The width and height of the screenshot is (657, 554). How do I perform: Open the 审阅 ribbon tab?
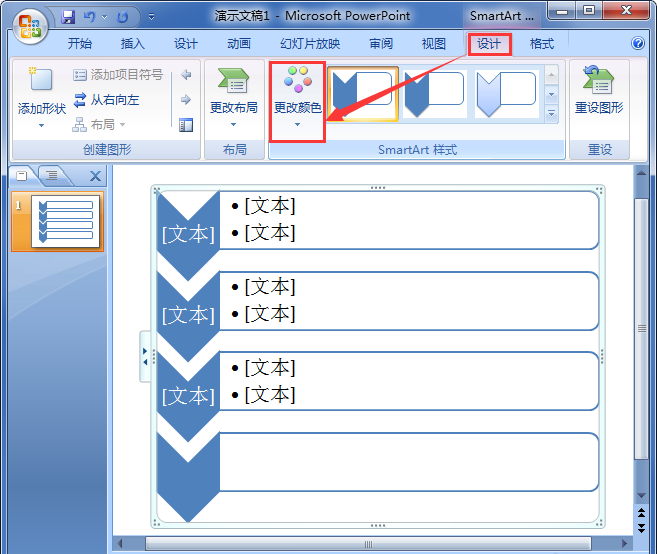(x=381, y=44)
